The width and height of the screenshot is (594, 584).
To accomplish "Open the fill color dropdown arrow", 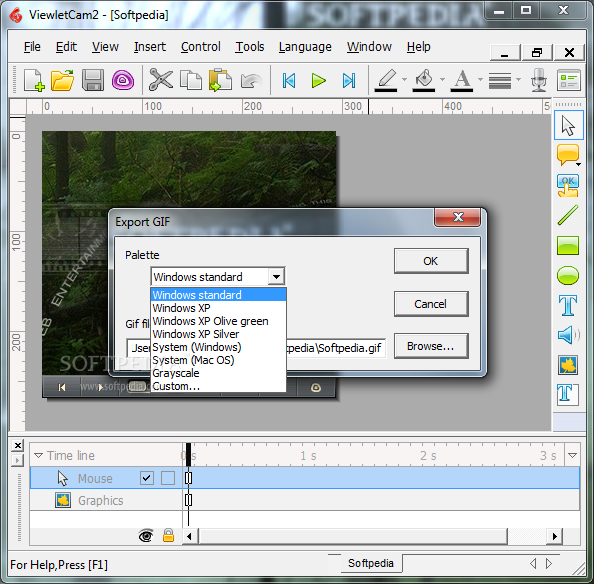I will (x=442, y=80).
